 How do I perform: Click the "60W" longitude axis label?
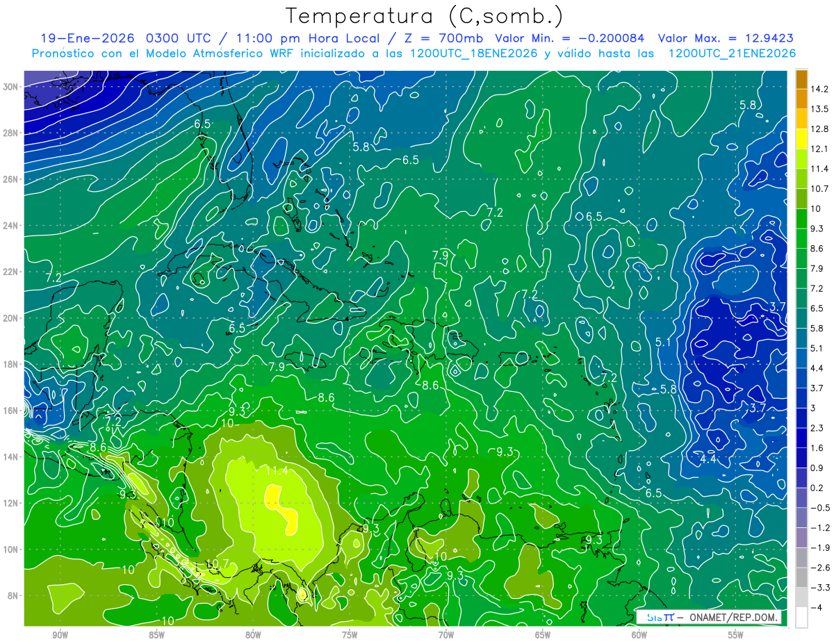pyautogui.click(x=639, y=635)
